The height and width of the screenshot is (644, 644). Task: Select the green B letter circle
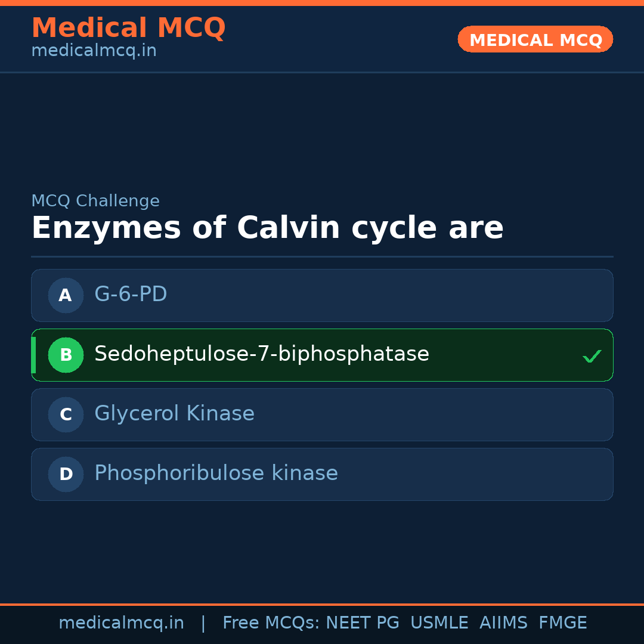click(66, 355)
